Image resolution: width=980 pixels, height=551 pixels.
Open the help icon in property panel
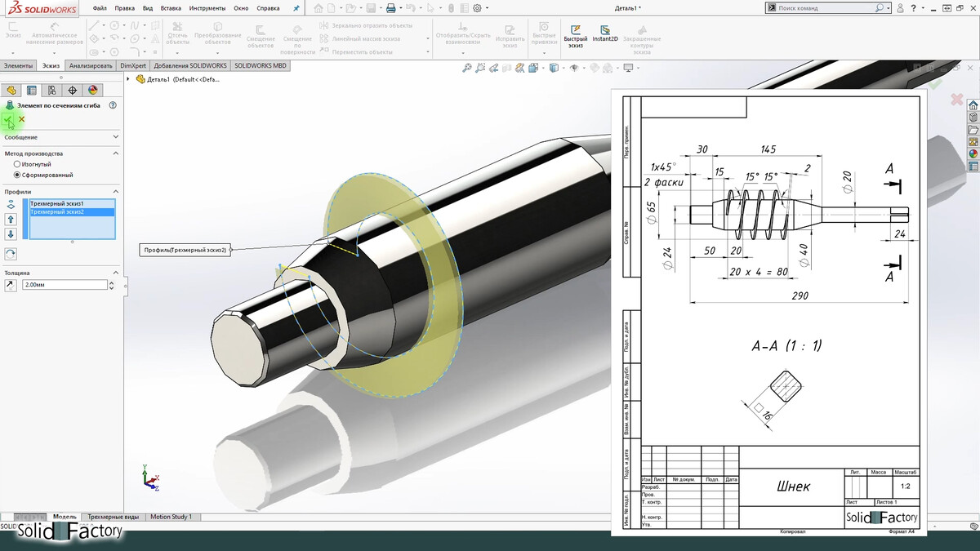[x=113, y=105]
